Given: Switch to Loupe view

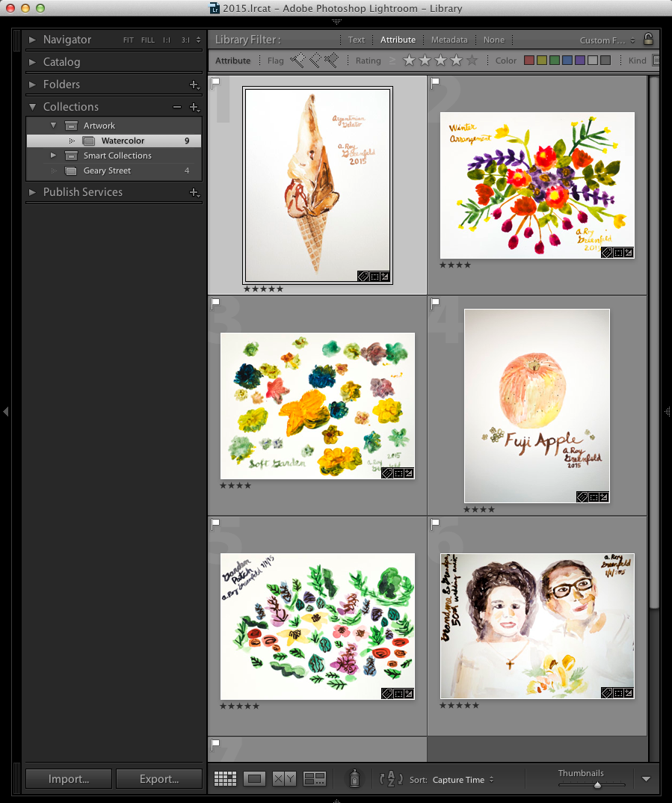Looking at the screenshot, I should [255, 779].
